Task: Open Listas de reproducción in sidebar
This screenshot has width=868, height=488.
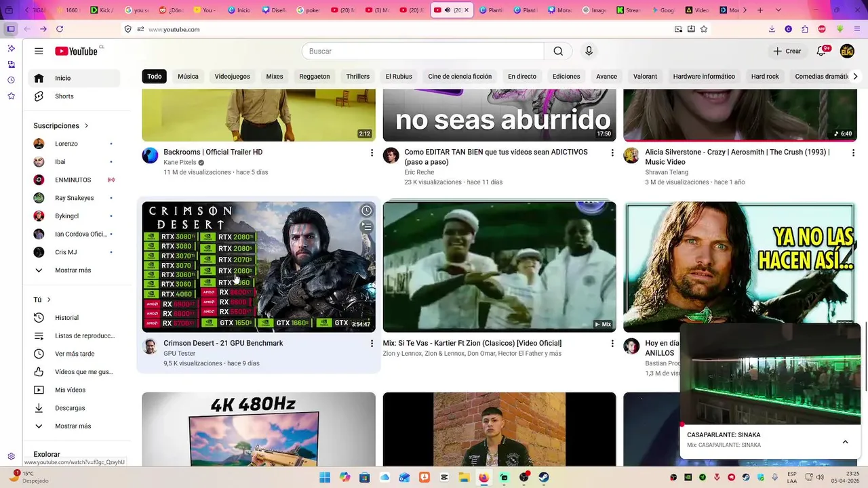Action: pos(74,335)
